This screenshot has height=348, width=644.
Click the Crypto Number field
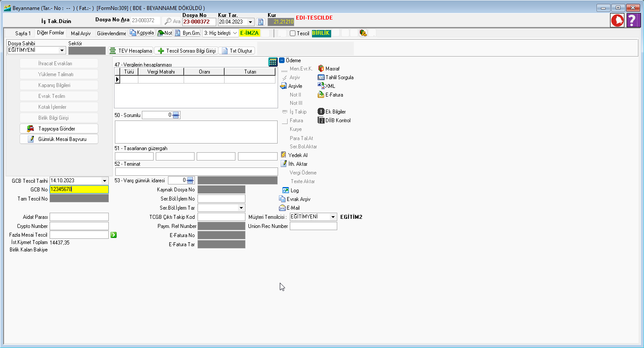coord(79,226)
